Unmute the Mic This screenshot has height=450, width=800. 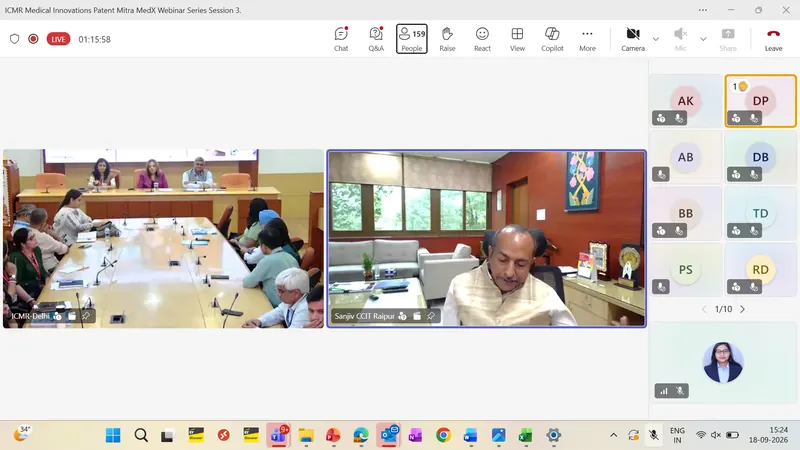(680, 39)
